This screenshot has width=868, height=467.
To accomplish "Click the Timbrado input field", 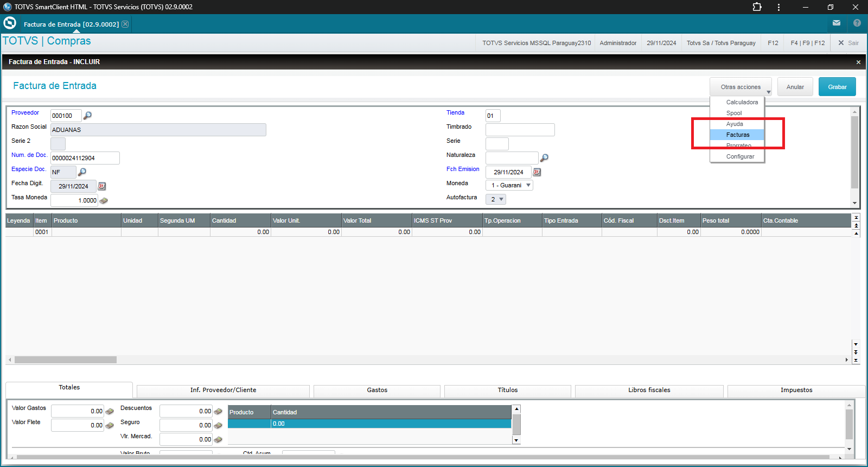I will pos(520,130).
